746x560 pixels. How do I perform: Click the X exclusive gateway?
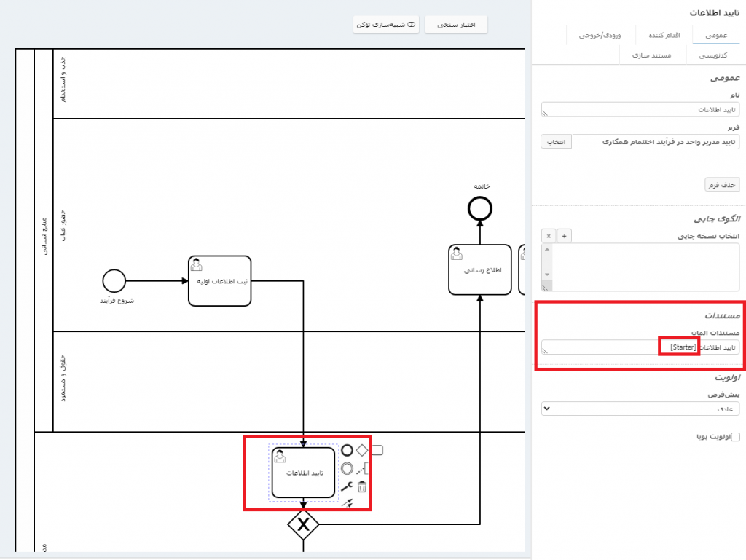(302, 524)
